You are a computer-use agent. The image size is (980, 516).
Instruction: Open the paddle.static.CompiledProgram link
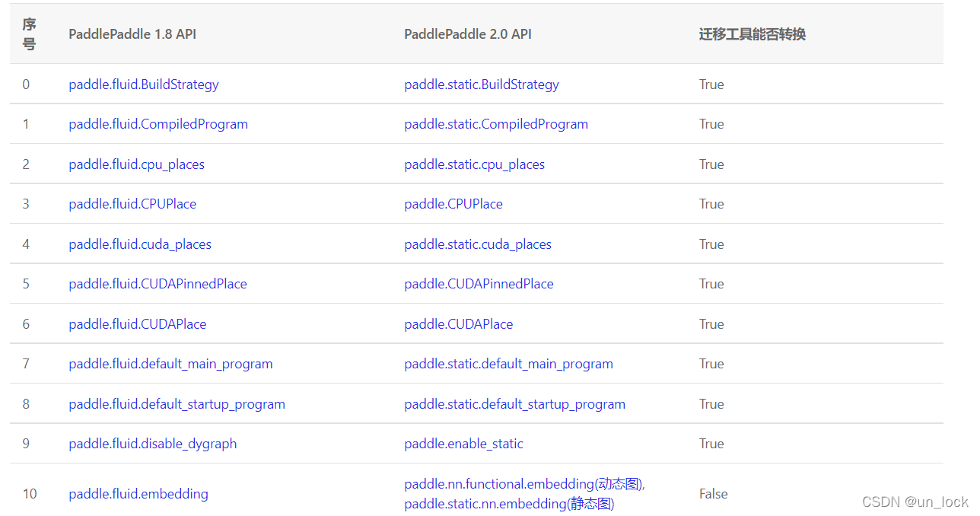click(x=496, y=124)
